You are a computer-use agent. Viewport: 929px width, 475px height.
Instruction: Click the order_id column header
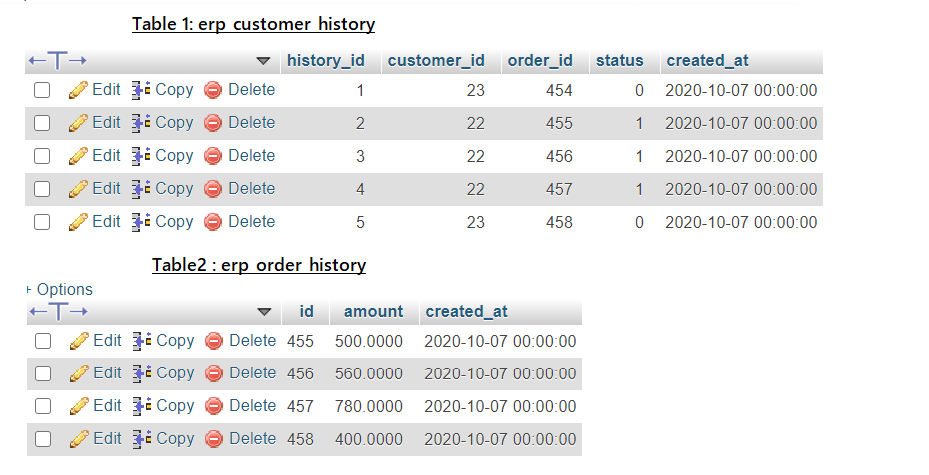tap(540, 61)
